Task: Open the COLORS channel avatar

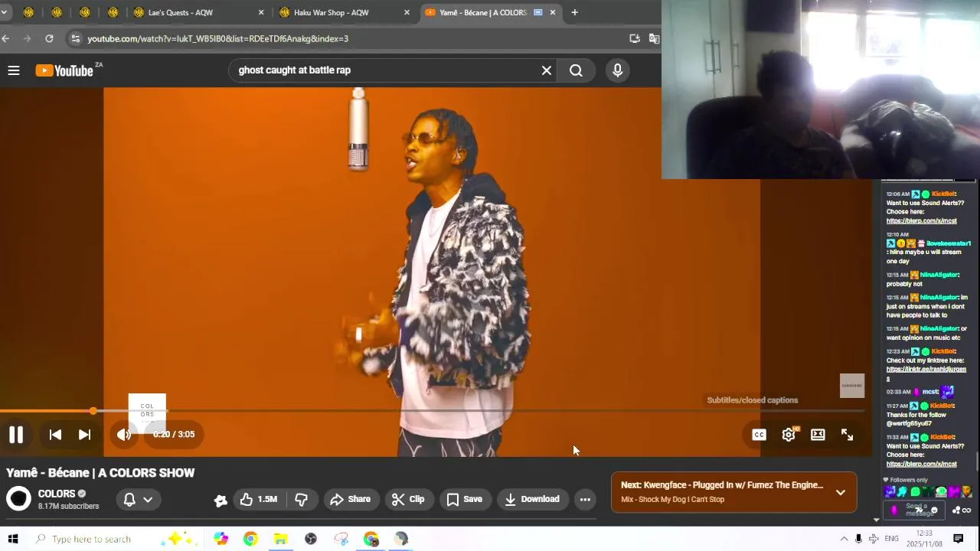Action: (18, 499)
